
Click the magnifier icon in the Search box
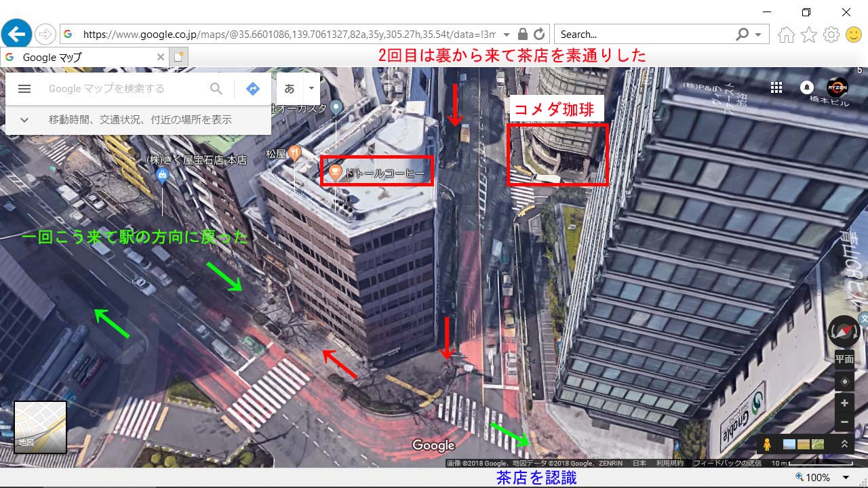(743, 34)
